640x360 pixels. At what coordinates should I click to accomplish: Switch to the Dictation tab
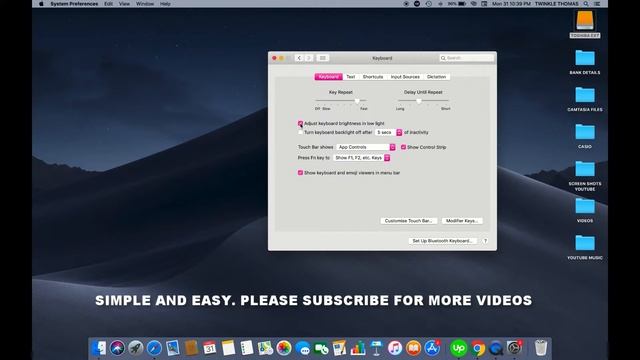point(436,77)
